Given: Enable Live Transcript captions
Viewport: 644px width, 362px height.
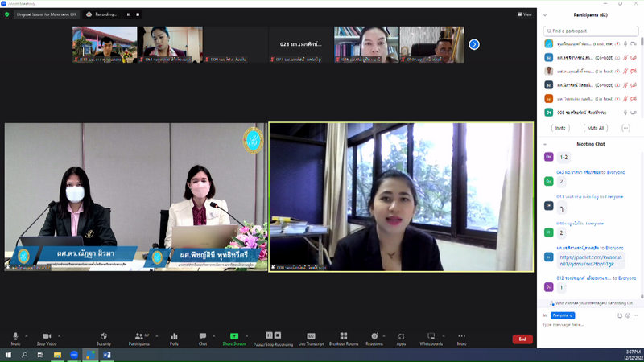Looking at the screenshot, I should pos(311,336).
